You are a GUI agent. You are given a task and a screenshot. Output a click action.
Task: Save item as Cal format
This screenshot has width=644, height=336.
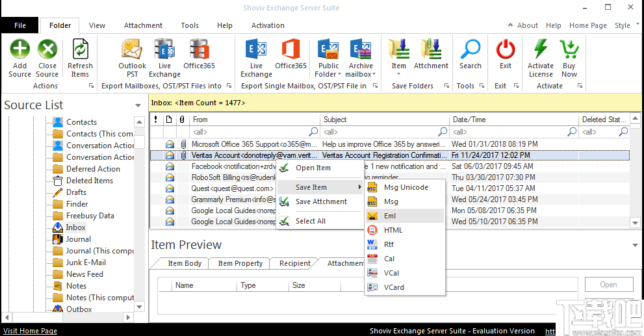coord(405,259)
